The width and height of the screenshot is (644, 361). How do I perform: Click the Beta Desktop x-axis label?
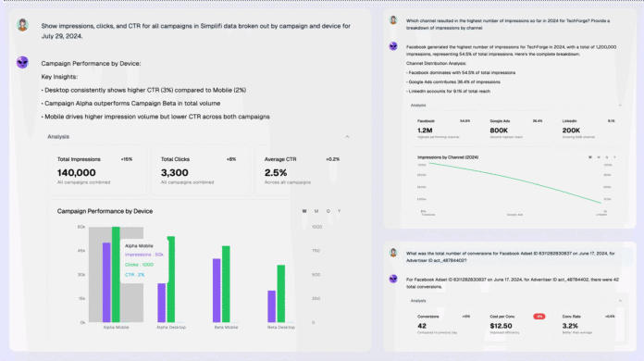pyautogui.click(x=281, y=328)
